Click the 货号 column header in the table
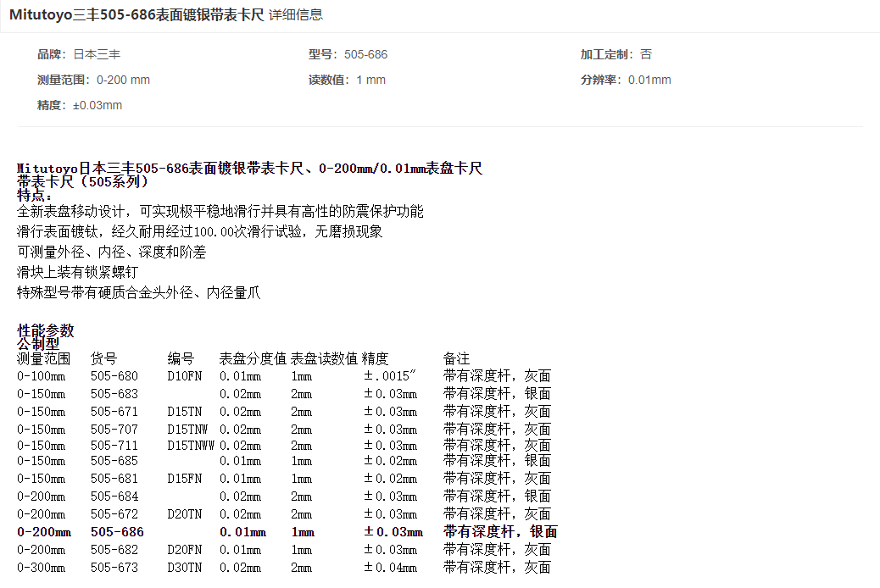This screenshot has width=880, height=588. pos(103,358)
